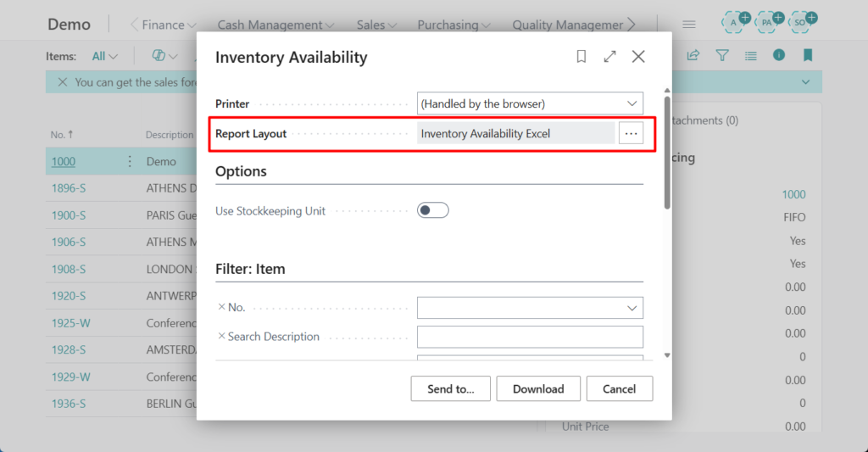Click the share icon in the toolbar
The height and width of the screenshot is (452, 868).
click(693, 56)
